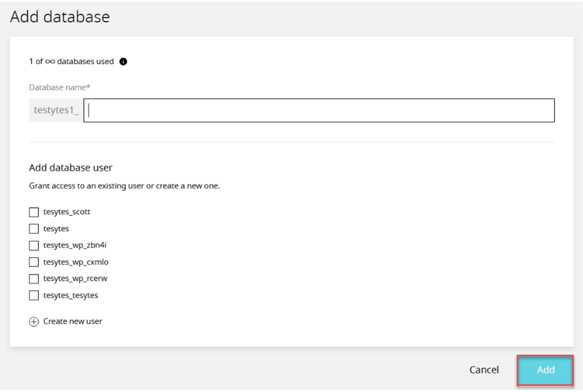Click the 'Database name*' field label
Image resolution: width=583 pixels, height=392 pixels.
pos(59,87)
